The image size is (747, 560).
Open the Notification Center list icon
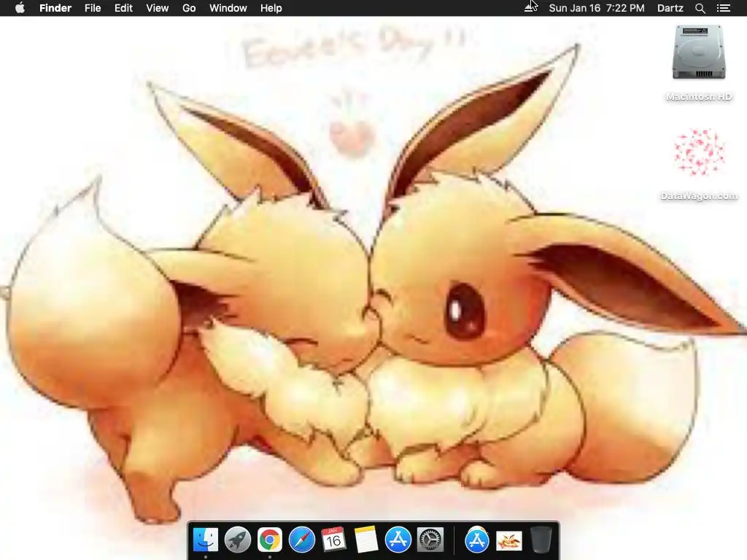[723, 8]
